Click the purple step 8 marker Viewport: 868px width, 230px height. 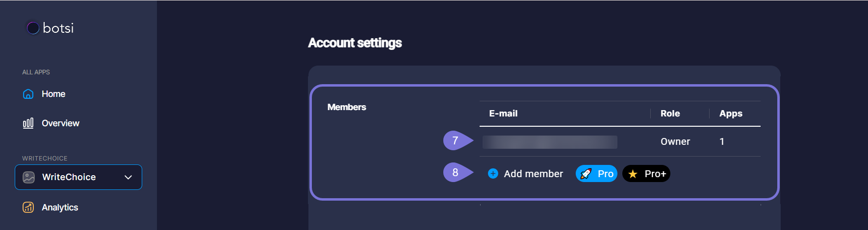(x=455, y=172)
